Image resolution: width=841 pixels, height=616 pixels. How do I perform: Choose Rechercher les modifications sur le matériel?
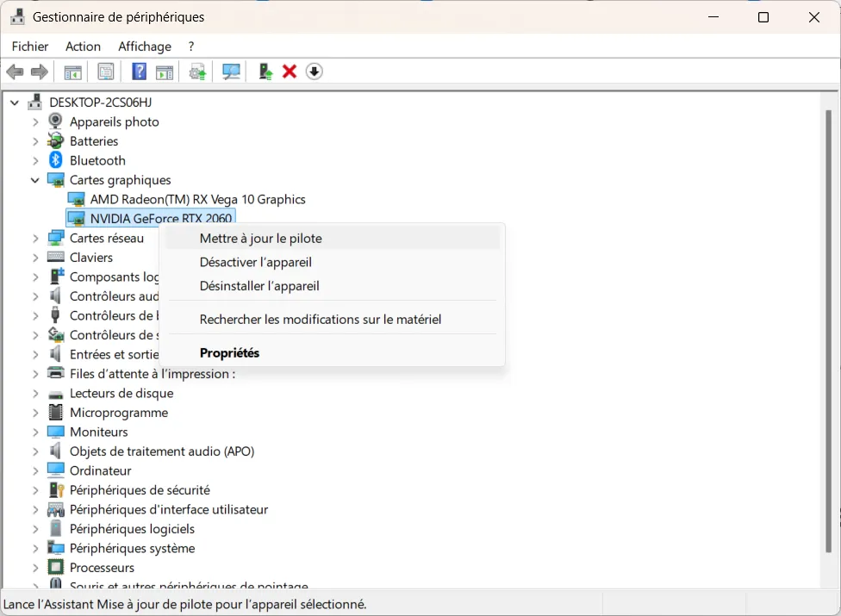tap(333, 319)
